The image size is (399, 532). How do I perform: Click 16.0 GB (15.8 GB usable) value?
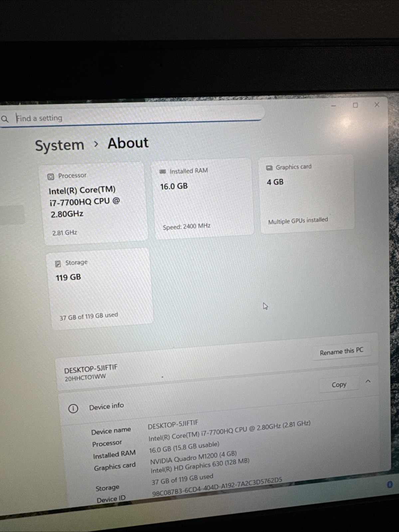[x=184, y=447]
